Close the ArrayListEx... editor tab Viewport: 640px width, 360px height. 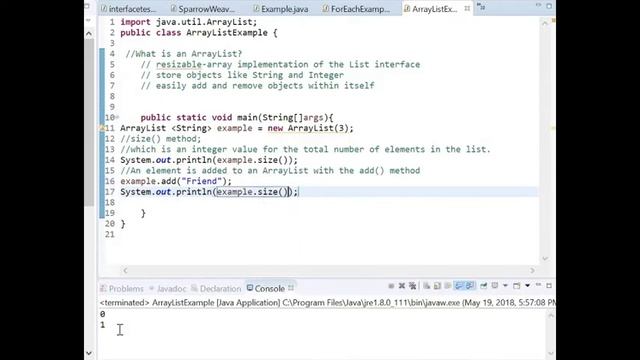(467, 8)
